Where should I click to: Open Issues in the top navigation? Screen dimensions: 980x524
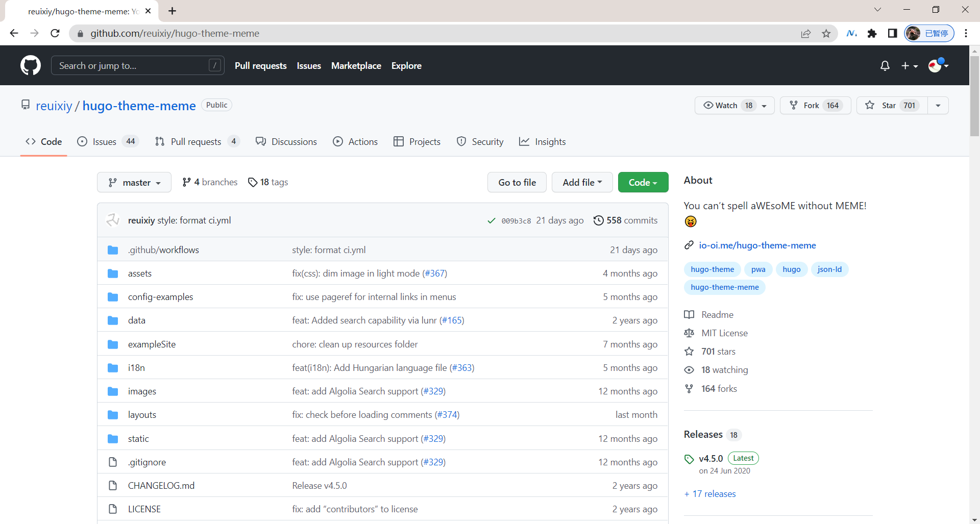coord(309,66)
